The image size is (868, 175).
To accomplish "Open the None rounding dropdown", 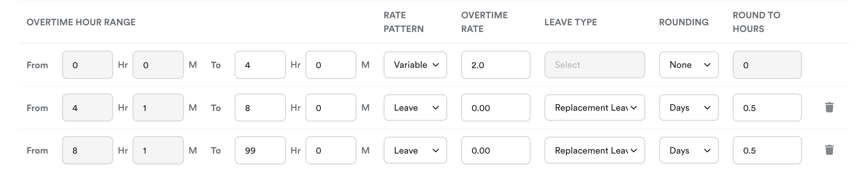I will pos(689,65).
